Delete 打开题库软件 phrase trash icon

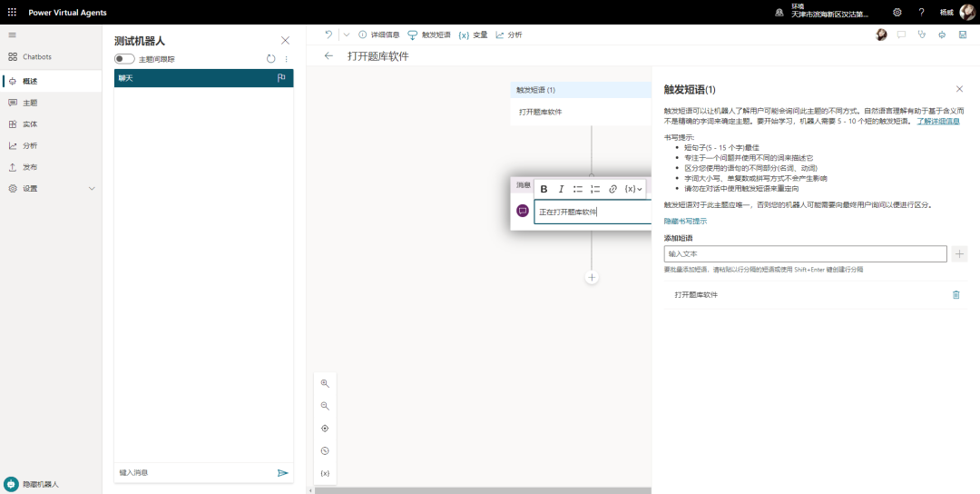955,294
